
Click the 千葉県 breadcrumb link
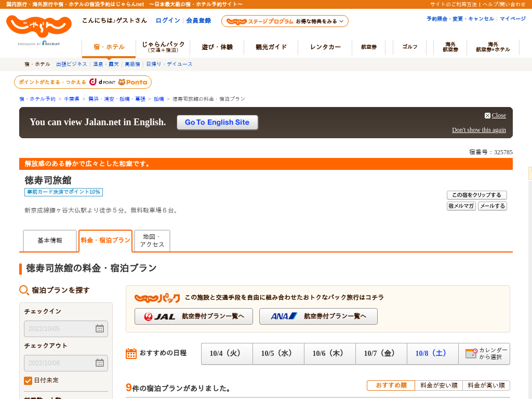click(72, 99)
